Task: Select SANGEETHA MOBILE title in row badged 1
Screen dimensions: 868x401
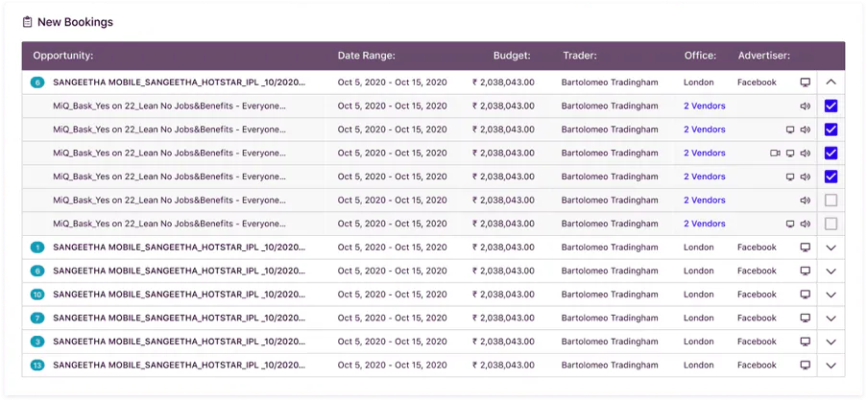Action: pos(179,248)
